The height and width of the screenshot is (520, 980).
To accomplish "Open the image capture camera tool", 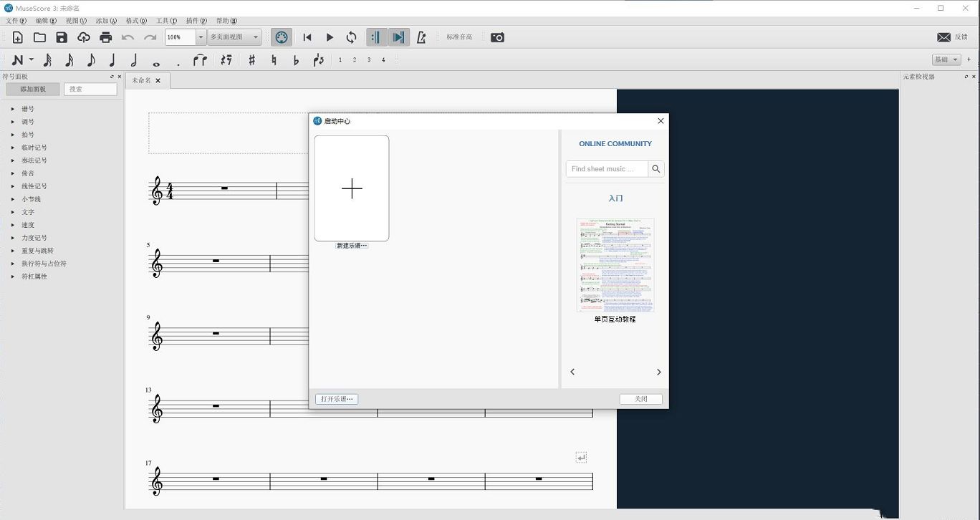I will [x=499, y=37].
